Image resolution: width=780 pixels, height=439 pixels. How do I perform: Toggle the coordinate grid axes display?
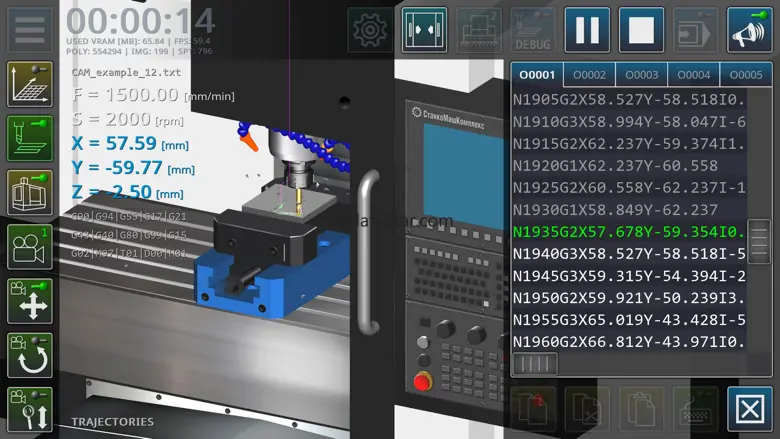click(29, 84)
